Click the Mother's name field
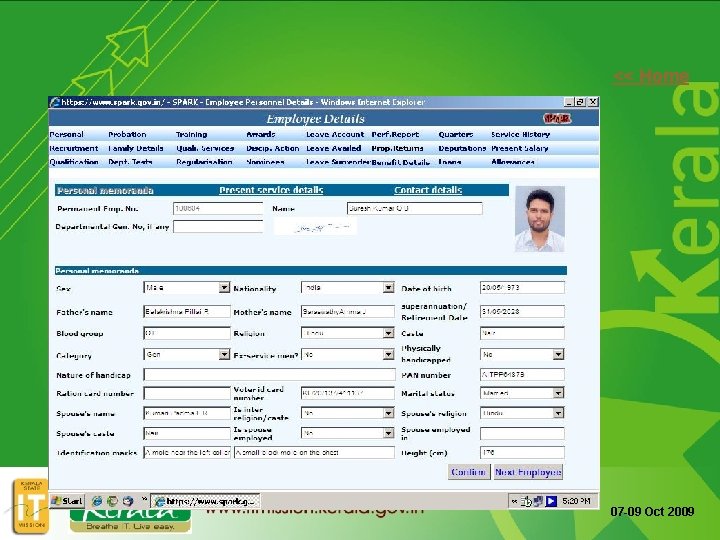 pyautogui.click(x=348, y=311)
